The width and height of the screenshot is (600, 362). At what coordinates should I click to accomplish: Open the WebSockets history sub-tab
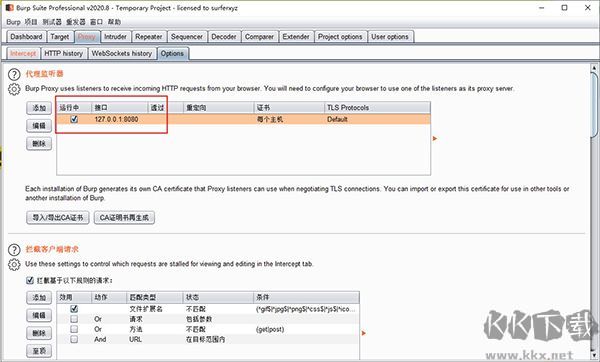coord(122,53)
